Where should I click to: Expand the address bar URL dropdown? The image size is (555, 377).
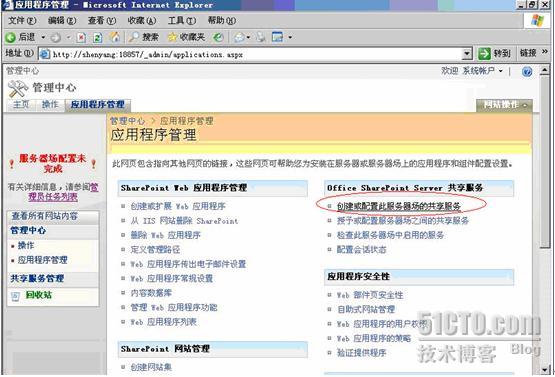click(467, 54)
